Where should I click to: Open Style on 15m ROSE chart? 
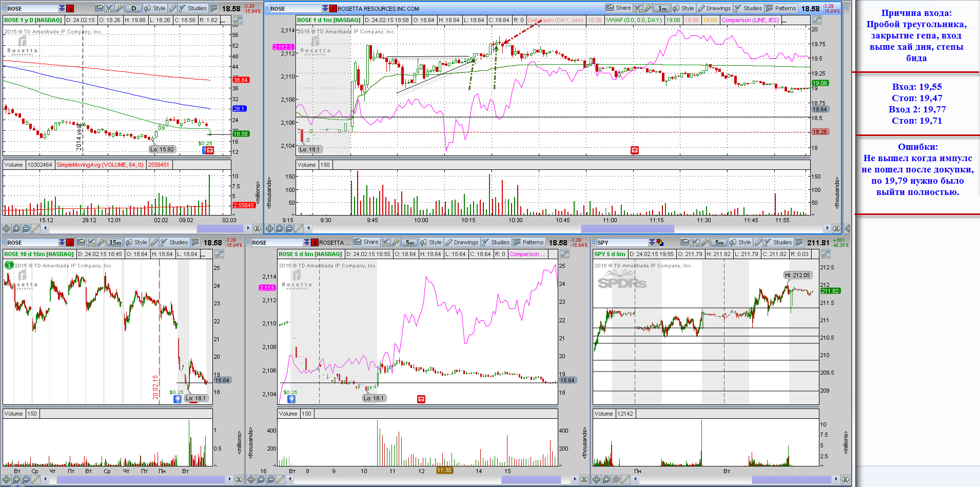point(136,242)
